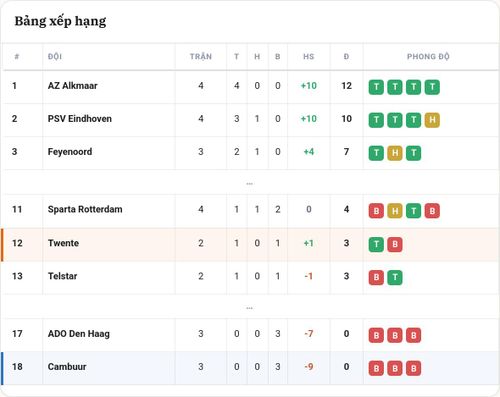The height and width of the screenshot is (397, 500).
Task: Sort by the HS column header
Action: click(308, 56)
